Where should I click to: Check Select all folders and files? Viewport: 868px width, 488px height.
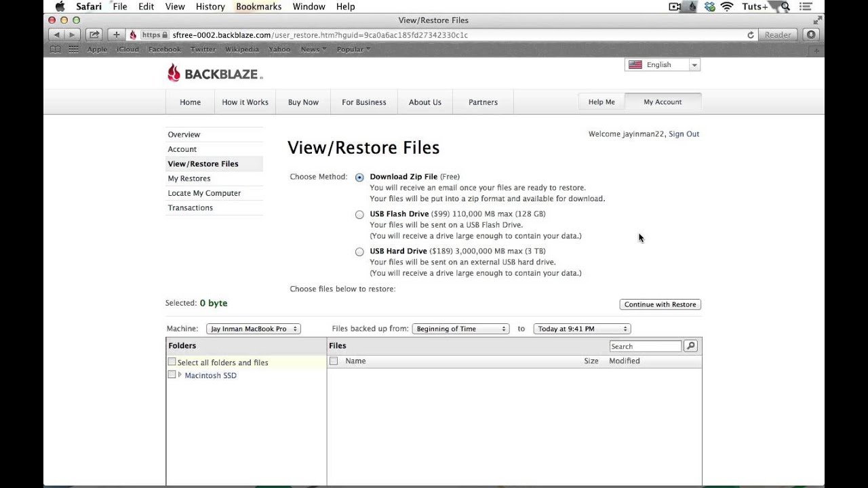tap(172, 362)
